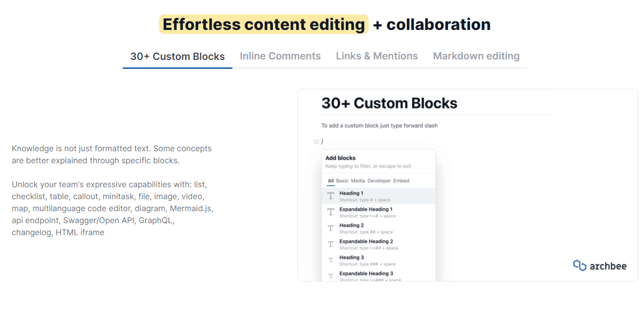Click the Archbee logo icon
The height and width of the screenshot is (310, 644).
coord(579,266)
